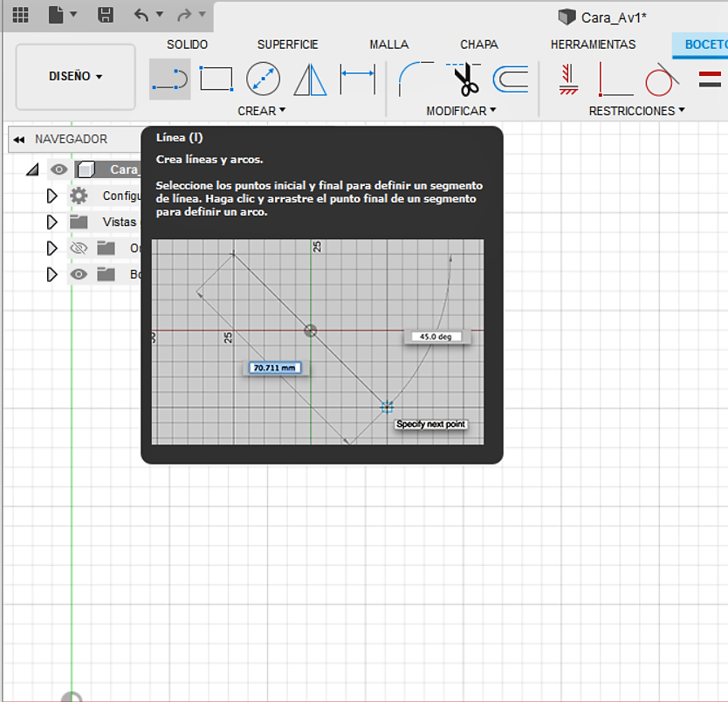Expand the Vistas tree node
Screen dimensions: 728x702
point(52,222)
